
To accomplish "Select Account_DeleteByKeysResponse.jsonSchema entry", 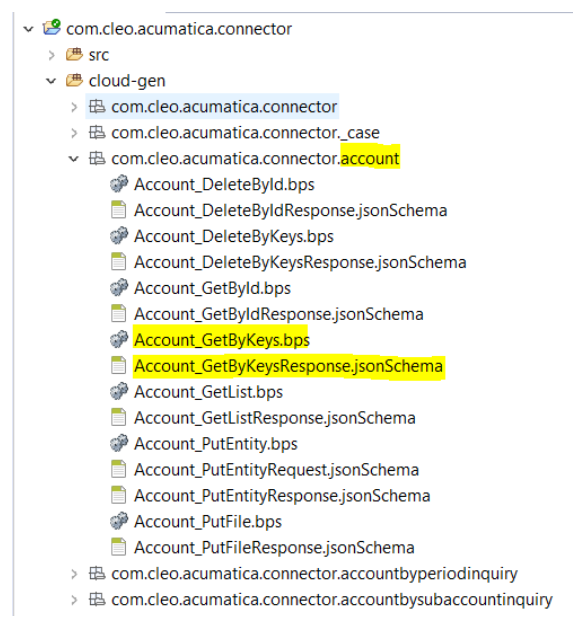I will [300, 262].
